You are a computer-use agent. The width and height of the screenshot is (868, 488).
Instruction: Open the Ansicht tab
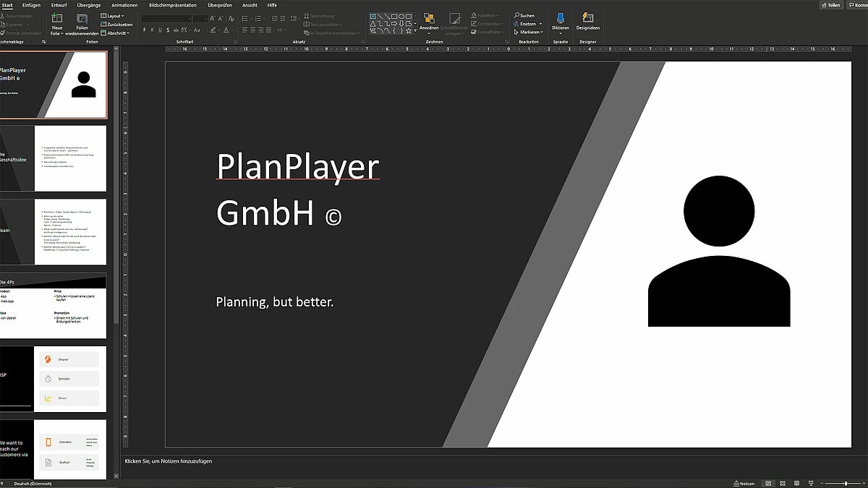click(250, 4)
